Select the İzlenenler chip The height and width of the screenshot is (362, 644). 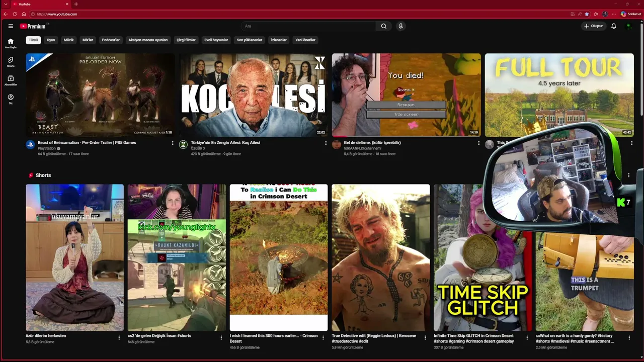pyautogui.click(x=279, y=40)
